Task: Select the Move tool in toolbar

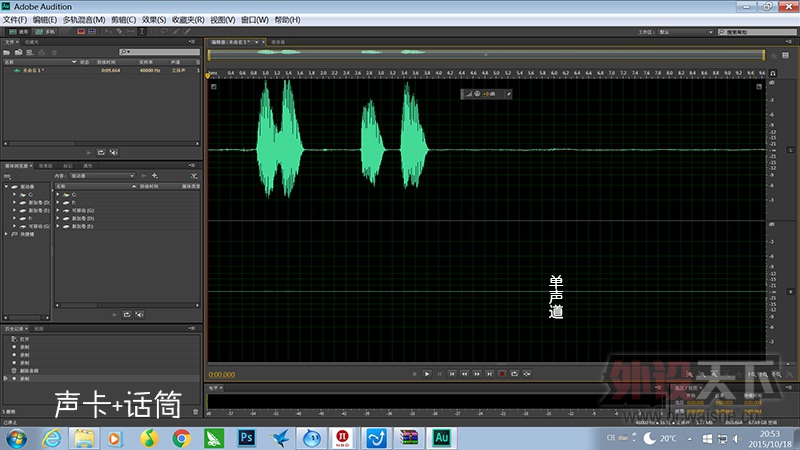Action: (108, 32)
